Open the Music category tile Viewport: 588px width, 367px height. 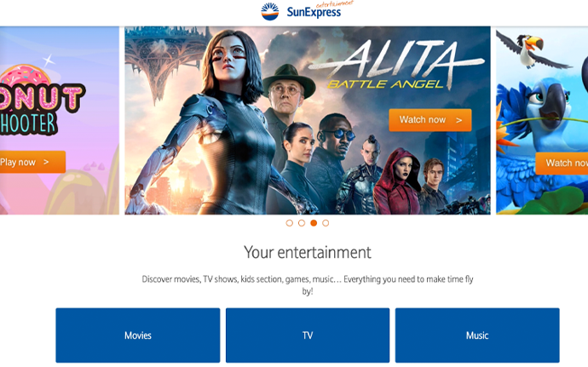[x=477, y=335]
